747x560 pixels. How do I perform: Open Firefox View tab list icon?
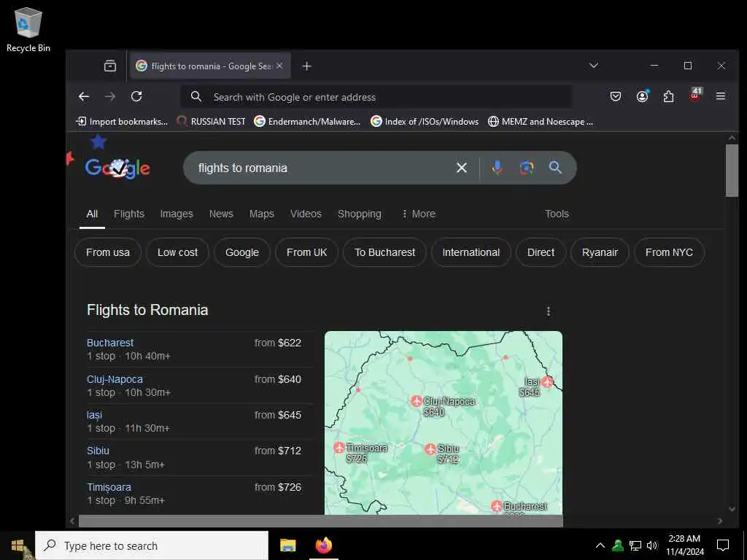[110, 66]
